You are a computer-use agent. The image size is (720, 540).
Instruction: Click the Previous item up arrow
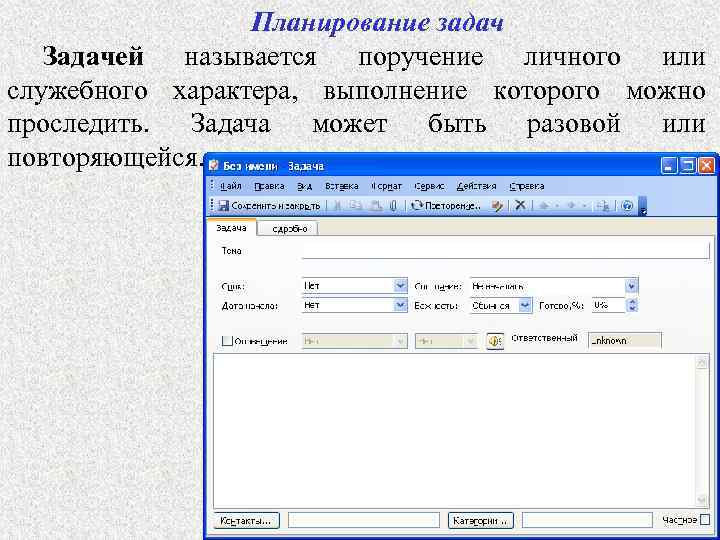tap(544, 206)
